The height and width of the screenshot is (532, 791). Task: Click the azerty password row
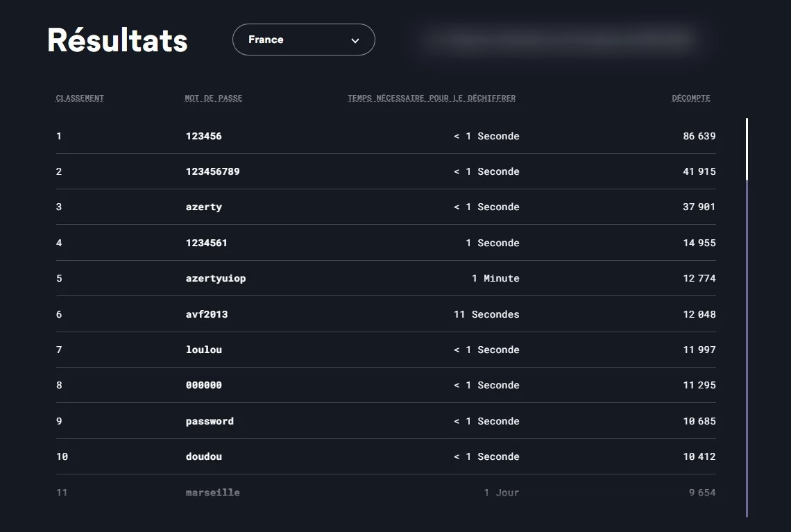(x=203, y=207)
